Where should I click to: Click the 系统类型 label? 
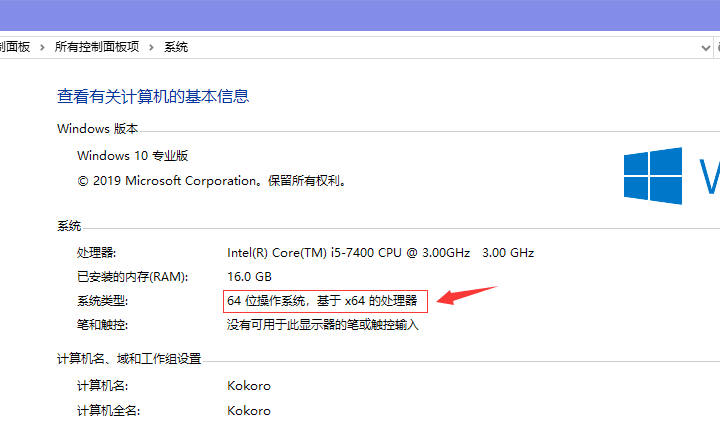point(102,301)
